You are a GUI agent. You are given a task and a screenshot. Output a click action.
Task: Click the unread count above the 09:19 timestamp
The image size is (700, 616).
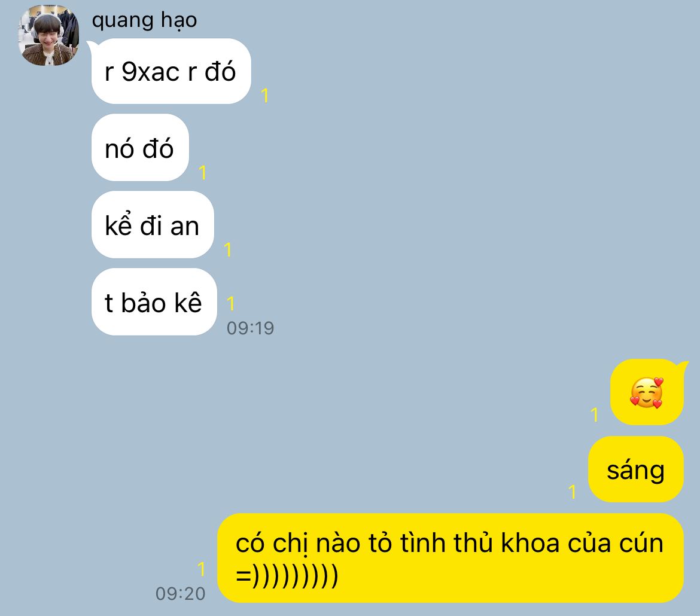click(231, 304)
